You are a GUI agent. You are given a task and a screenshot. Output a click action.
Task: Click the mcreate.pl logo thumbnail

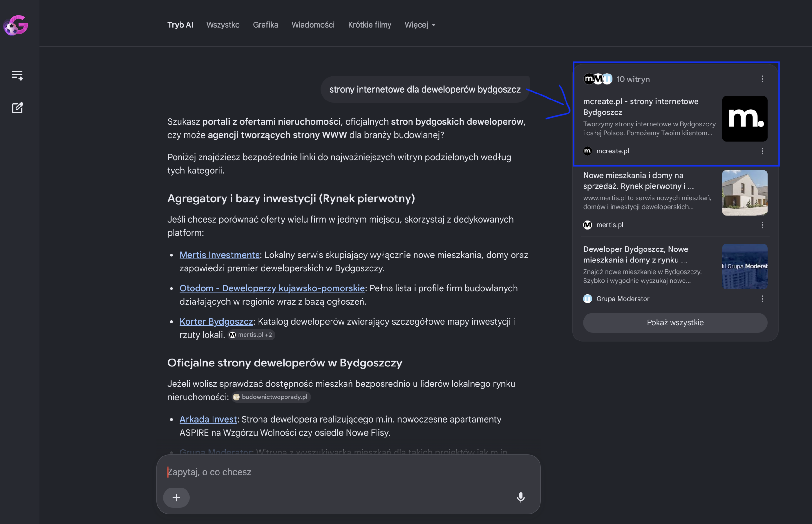(744, 119)
